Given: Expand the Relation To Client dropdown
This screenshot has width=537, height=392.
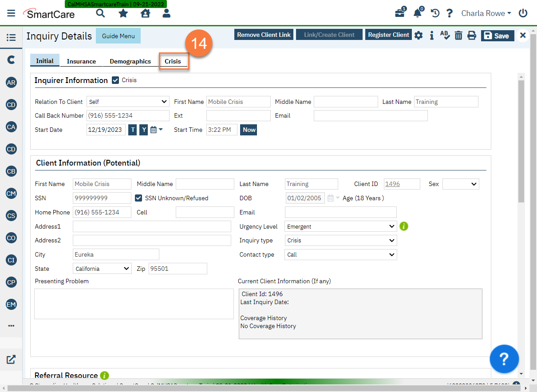Looking at the screenshot, I should (128, 102).
